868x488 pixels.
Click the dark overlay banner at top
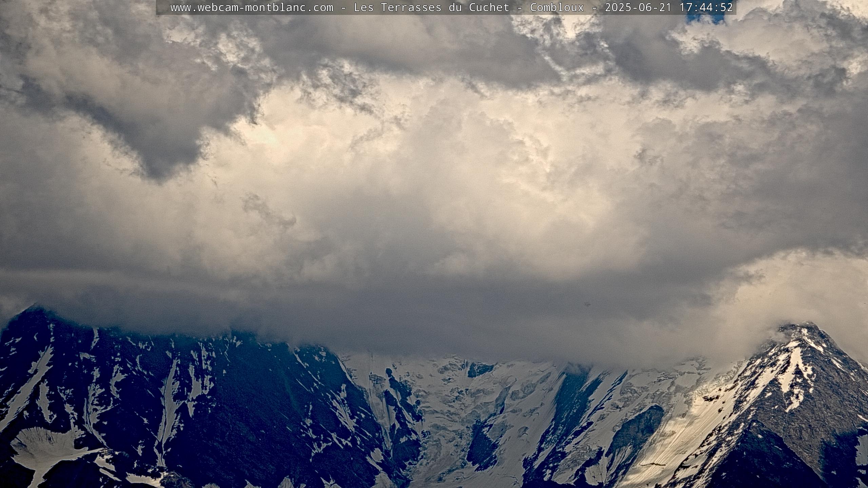point(163,7)
